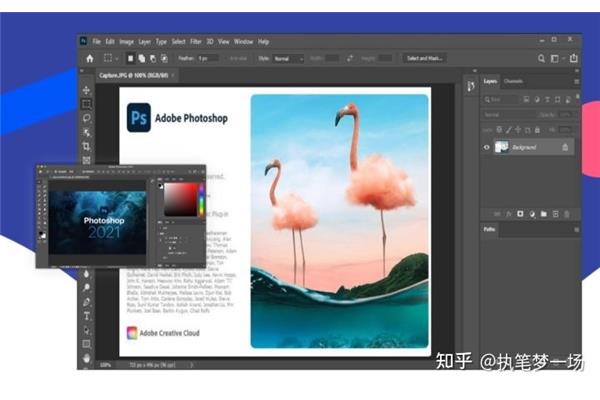
Task: Select the Rectangle shape tool
Action: click(x=86, y=344)
